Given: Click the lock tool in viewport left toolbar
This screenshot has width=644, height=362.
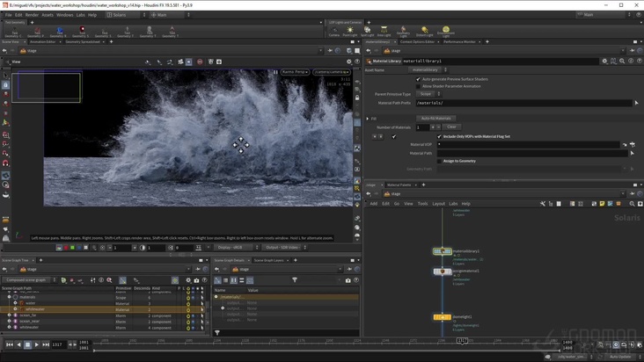Looking at the screenshot, I should [x=6, y=85].
